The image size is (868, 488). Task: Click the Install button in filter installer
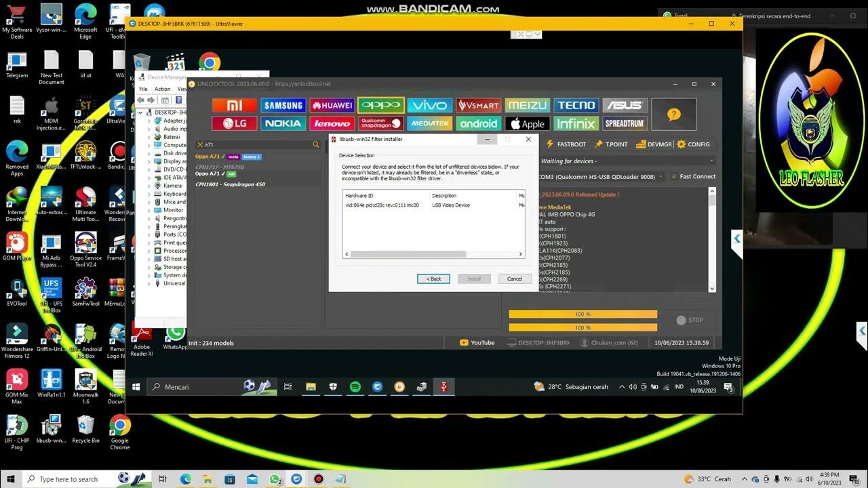[474, 279]
